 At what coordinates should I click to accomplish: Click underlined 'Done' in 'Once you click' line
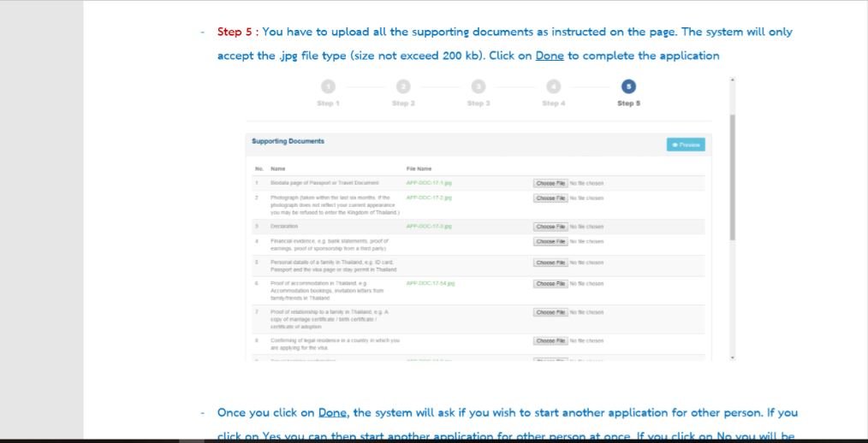click(x=334, y=412)
